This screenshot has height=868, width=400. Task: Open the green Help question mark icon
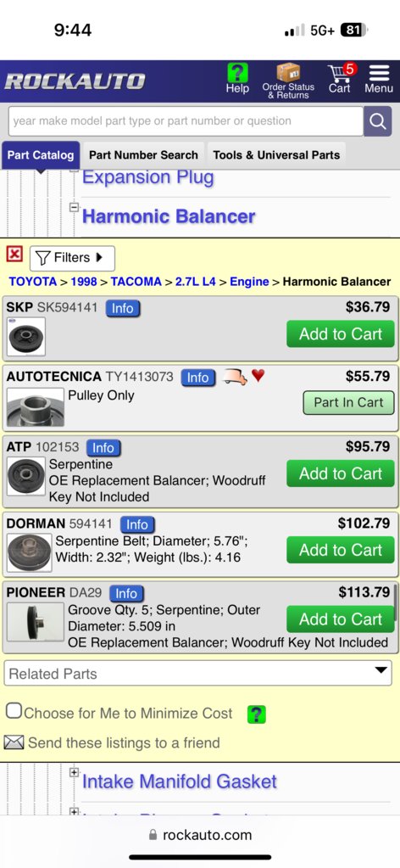point(237,73)
